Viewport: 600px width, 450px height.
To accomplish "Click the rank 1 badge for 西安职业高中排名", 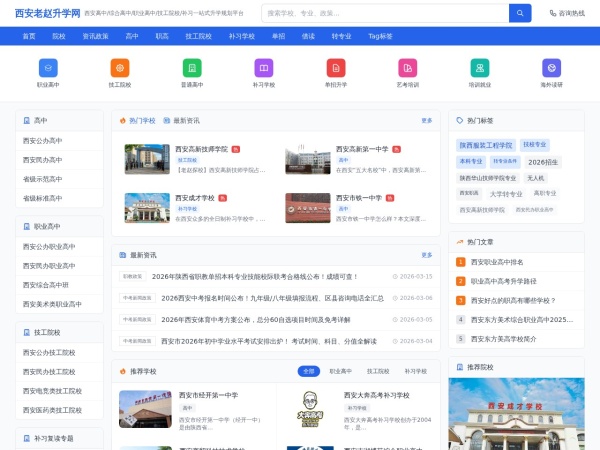I will coord(461,262).
